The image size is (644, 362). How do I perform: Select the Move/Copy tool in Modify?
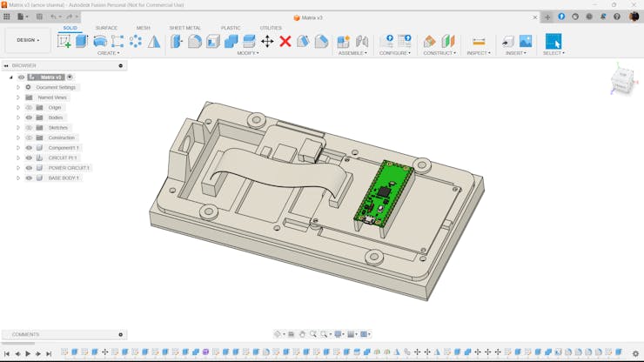(267, 41)
